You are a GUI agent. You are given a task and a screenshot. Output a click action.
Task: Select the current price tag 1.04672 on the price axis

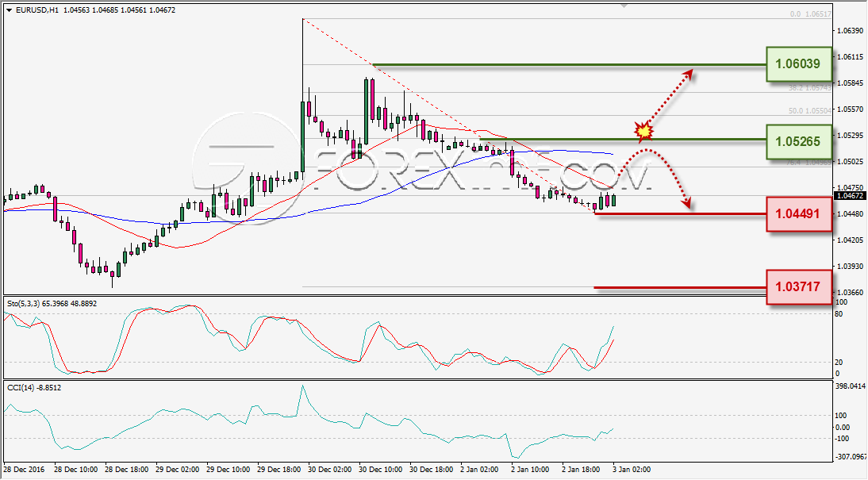click(x=849, y=196)
